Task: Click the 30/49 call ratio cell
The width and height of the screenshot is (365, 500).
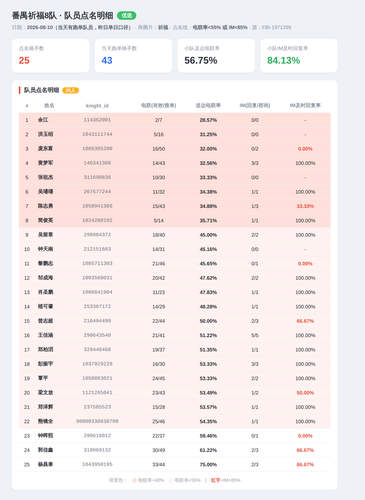Action: pyautogui.click(x=159, y=450)
